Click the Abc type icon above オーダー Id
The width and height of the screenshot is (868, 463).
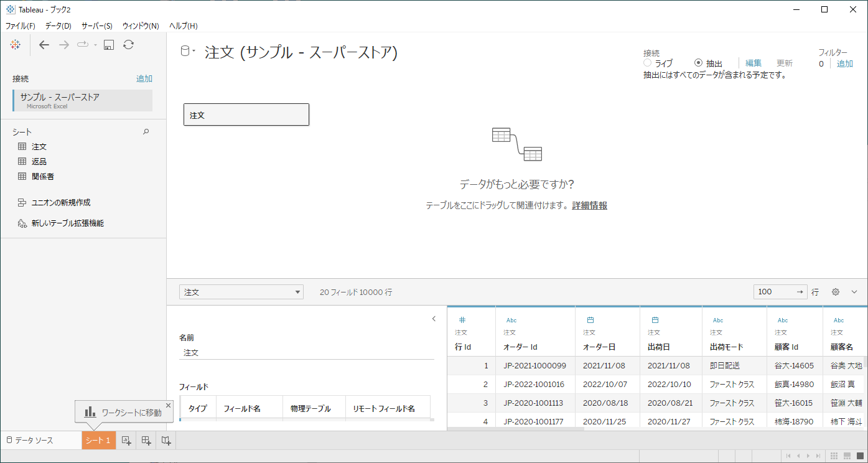(x=511, y=320)
